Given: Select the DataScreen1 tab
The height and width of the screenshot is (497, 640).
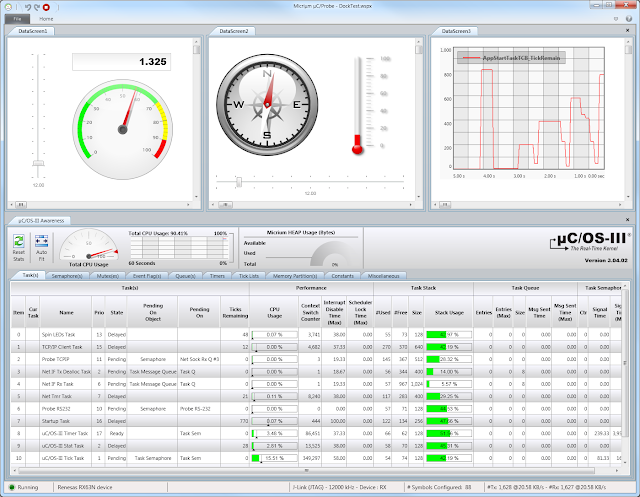Looking at the screenshot, I should 32,31.
